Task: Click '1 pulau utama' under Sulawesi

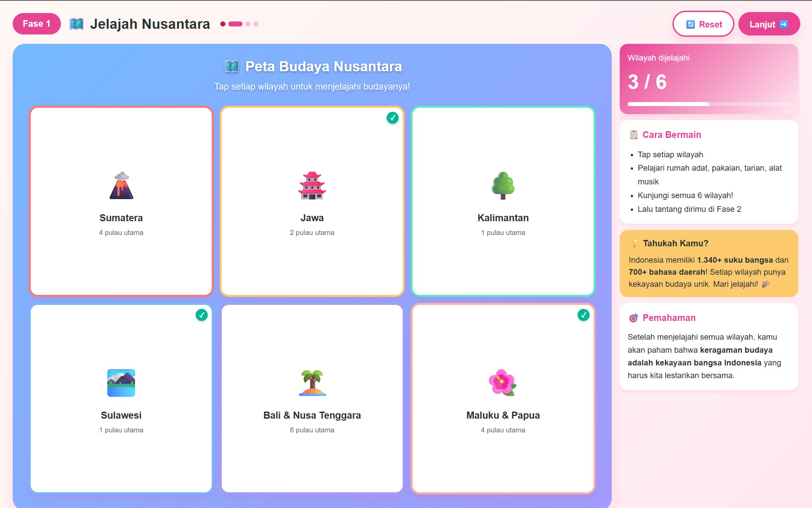Action: [x=121, y=430]
